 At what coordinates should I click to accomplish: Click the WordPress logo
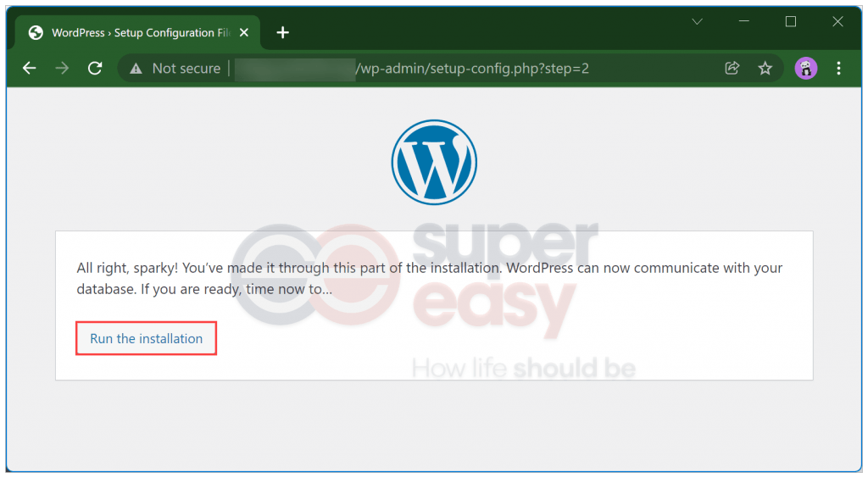click(434, 162)
